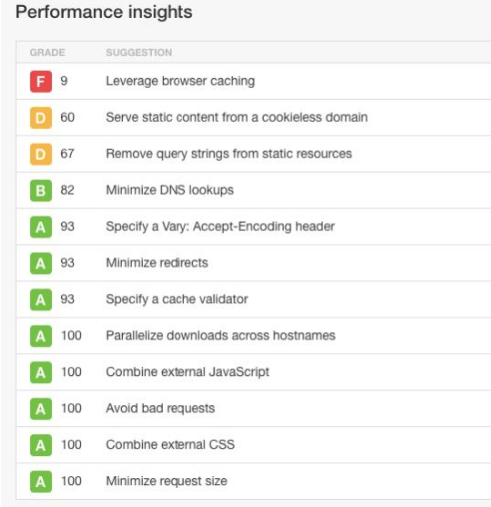Click the Performance insights heading

(x=104, y=12)
